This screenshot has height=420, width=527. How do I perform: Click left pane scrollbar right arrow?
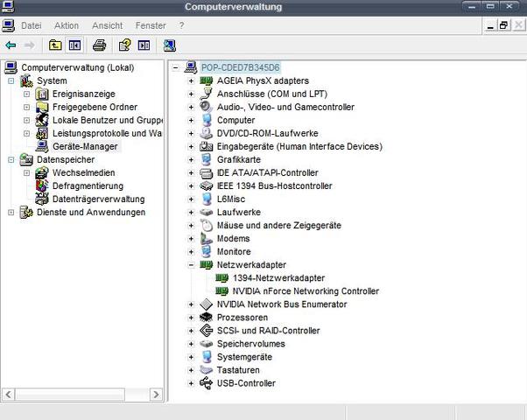pyautogui.click(x=156, y=394)
